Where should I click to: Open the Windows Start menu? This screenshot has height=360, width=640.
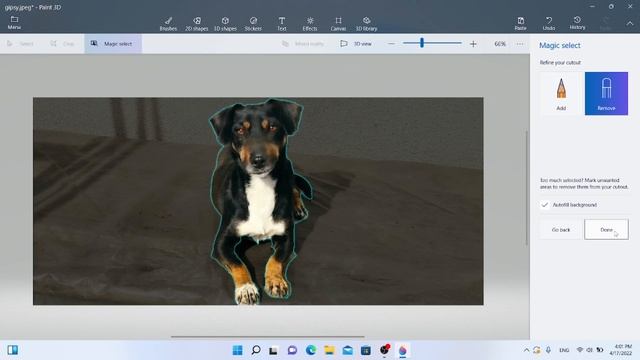coord(237,350)
